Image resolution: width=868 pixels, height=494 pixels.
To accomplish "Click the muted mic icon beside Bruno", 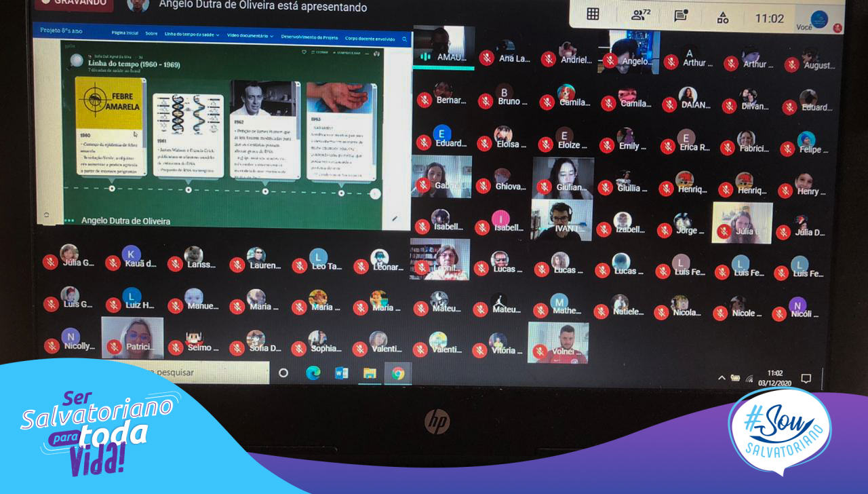I will point(485,101).
